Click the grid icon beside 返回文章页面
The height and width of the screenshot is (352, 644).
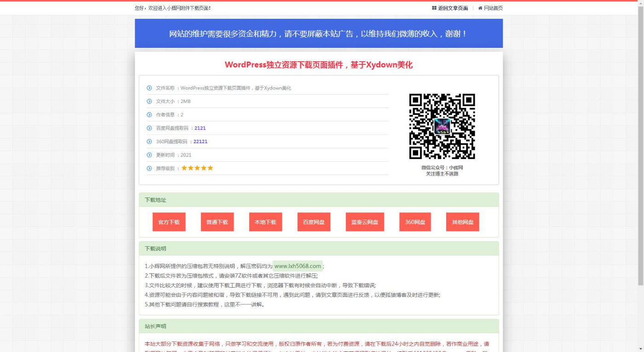click(x=434, y=8)
